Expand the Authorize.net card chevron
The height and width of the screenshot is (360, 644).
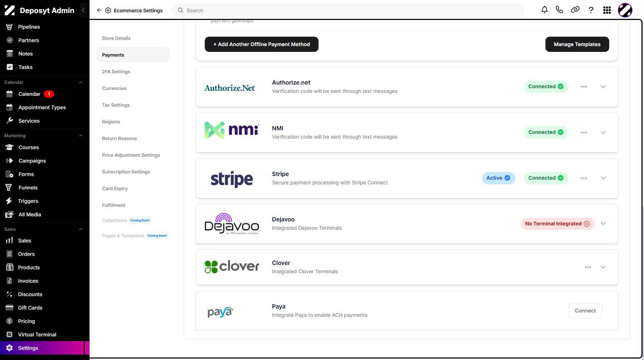(603, 87)
